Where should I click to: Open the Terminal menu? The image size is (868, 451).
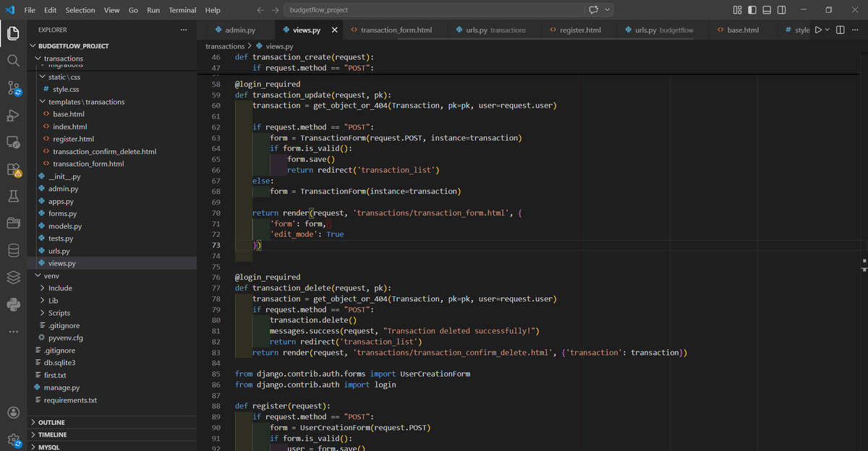coord(182,10)
